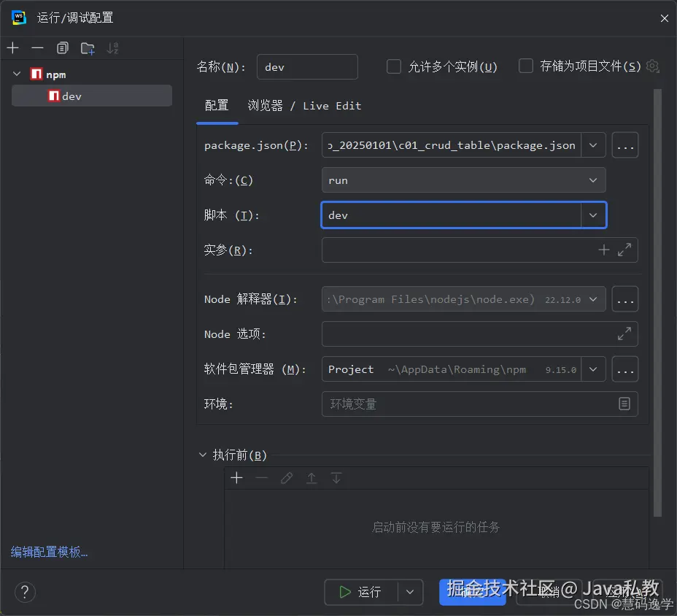
Task: Add a before-launch task with the plus icon
Action: pos(236,477)
